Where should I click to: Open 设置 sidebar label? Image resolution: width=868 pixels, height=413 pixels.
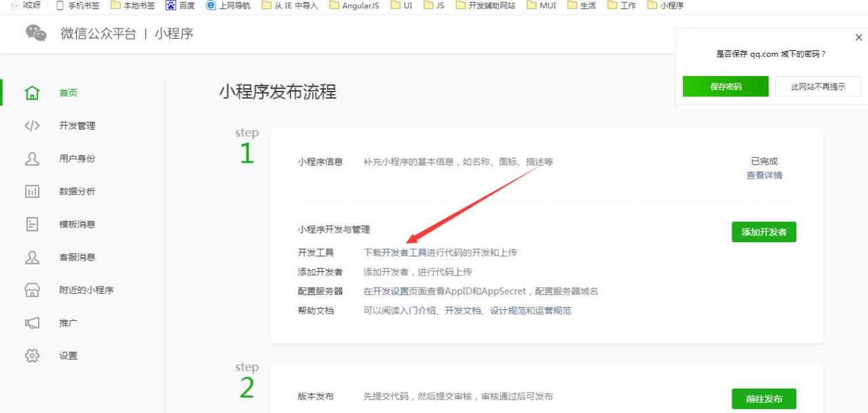click(x=68, y=355)
